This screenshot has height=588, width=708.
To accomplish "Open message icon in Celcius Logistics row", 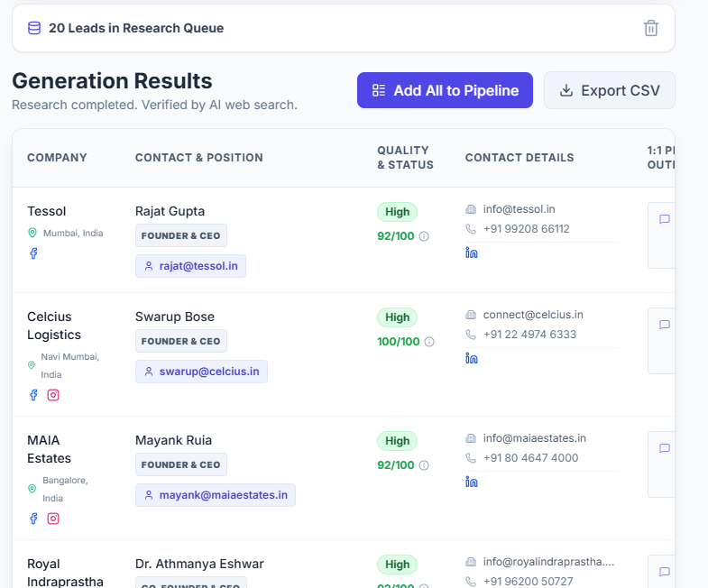I will point(664,326).
